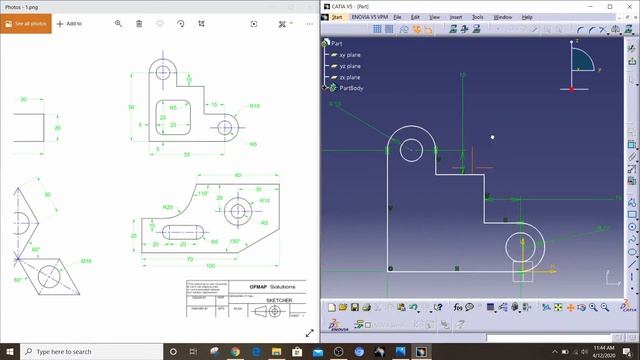Expand the PartBody node in tree
The width and height of the screenshot is (640, 360).
pyautogui.click(x=325, y=87)
